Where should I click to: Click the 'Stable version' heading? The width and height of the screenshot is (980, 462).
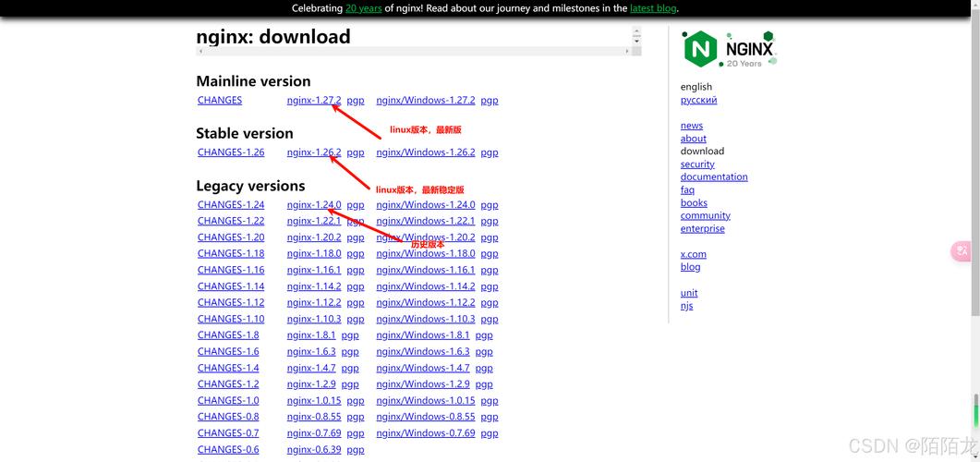[x=245, y=133]
